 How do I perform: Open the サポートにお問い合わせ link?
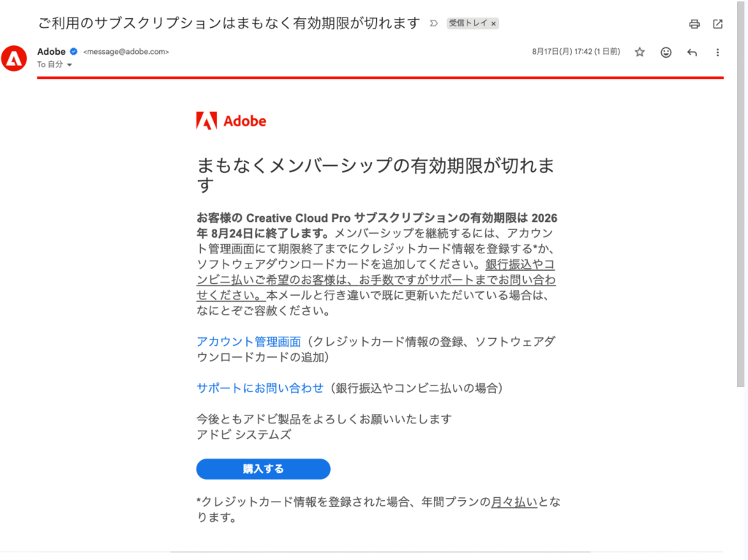260,388
